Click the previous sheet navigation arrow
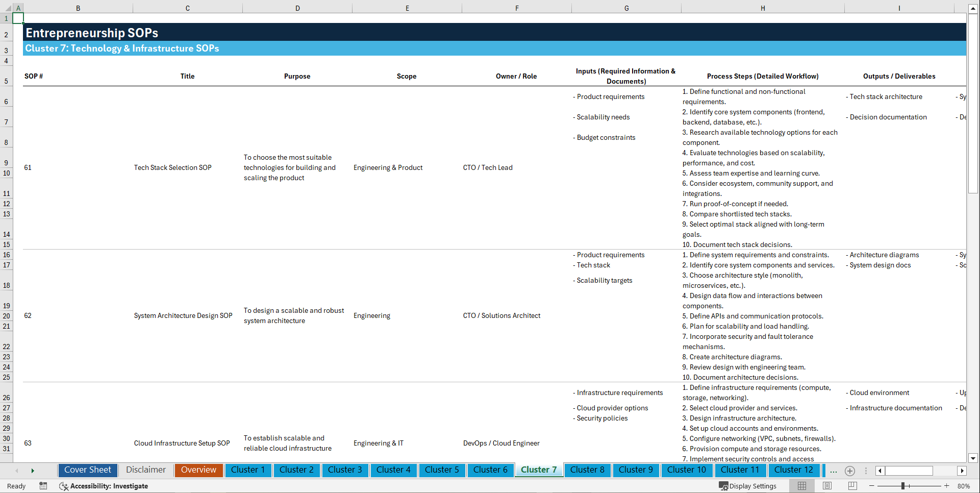Image resolution: width=980 pixels, height=493 pixels. pos(17,471)
